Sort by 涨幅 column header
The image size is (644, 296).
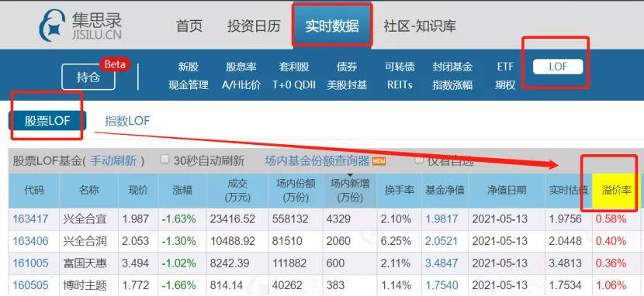pyautogui.click(x=182, y=191)
